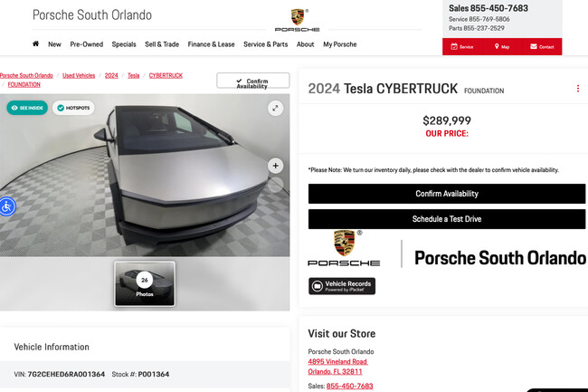588x392 pixels.
Task: Click the Contact envelope button
Action: tap(542, 46)
